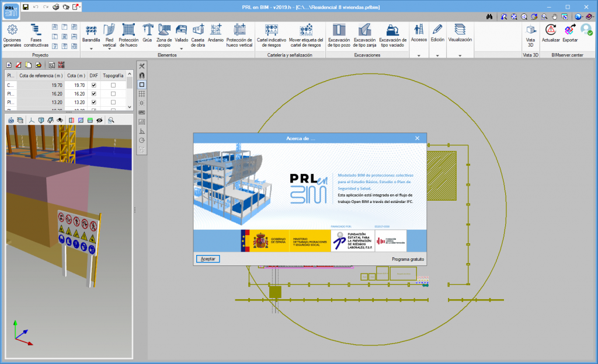Click the zoom extents icon
Screen dimensions: 598x364
click(514, 17)
